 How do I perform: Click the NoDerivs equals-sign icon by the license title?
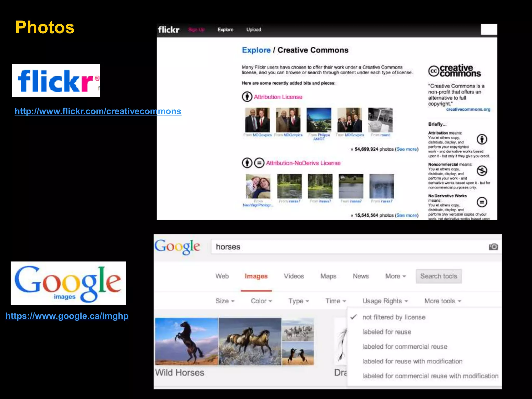pos(259,163)
